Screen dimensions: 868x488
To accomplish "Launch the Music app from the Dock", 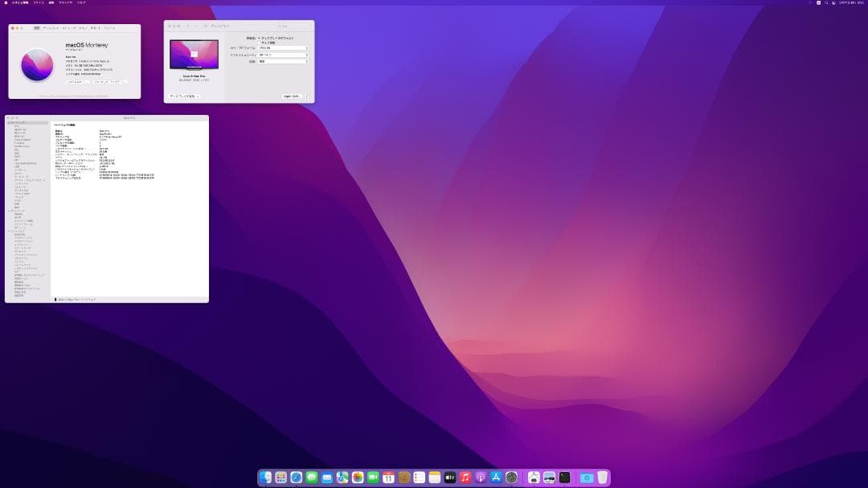I will tap(464, 477).
